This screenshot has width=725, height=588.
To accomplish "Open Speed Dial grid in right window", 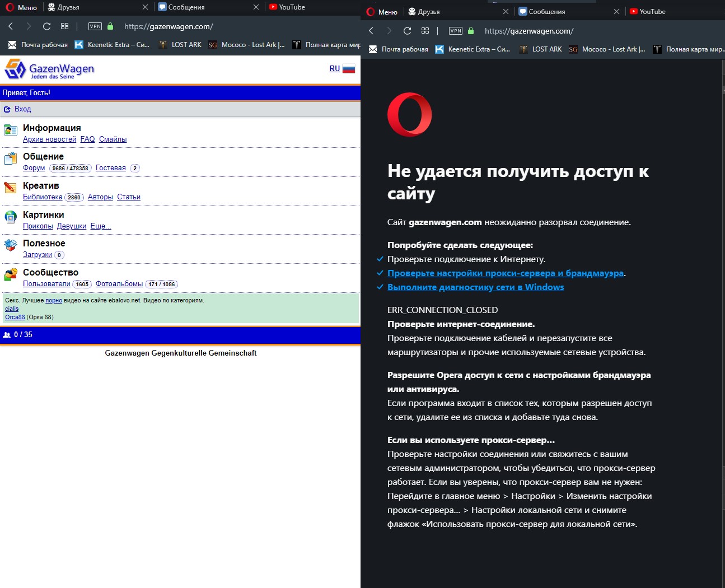I will [425, 31].
